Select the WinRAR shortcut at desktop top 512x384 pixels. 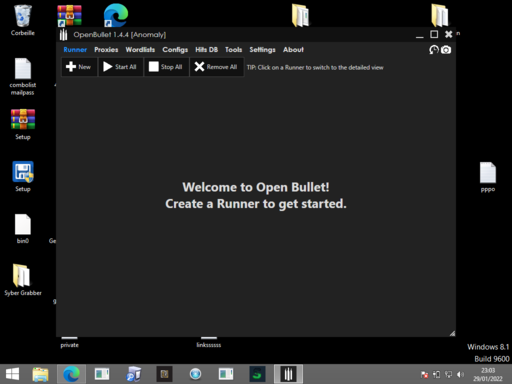(x=69, y=16)
